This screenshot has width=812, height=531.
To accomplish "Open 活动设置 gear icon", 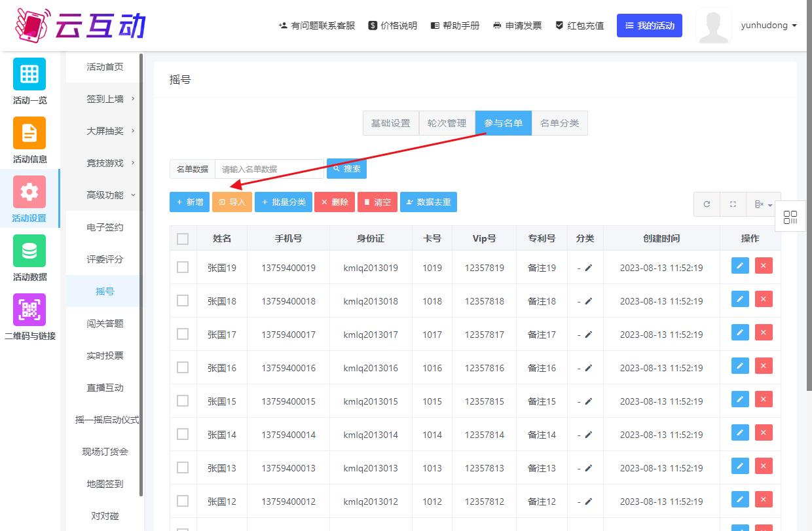I will point(29,192).
